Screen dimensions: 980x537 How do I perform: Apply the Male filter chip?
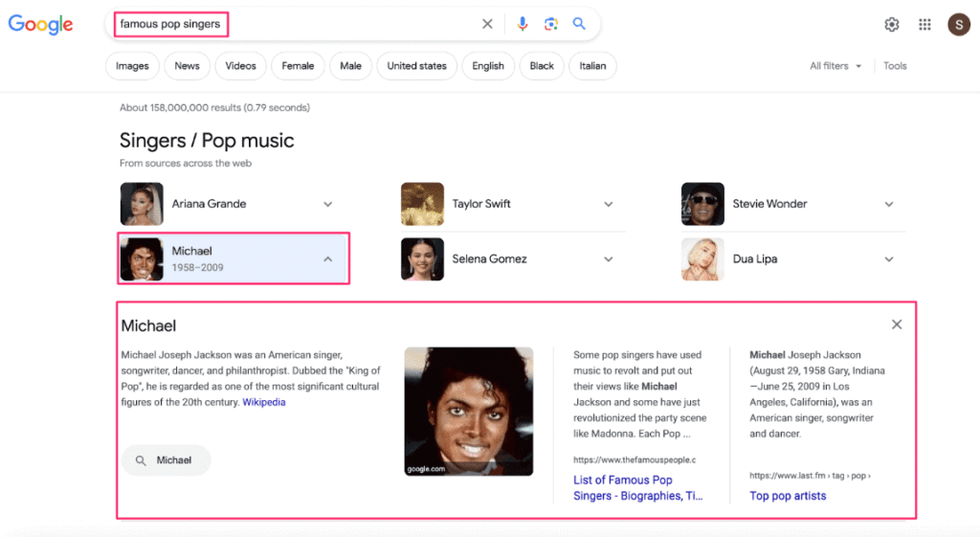point(350,66)
